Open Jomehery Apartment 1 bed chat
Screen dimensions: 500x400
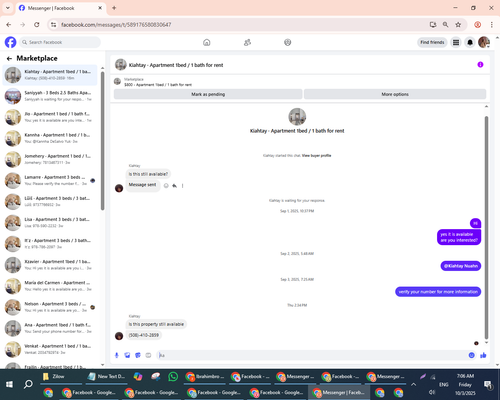coord(50,159)
